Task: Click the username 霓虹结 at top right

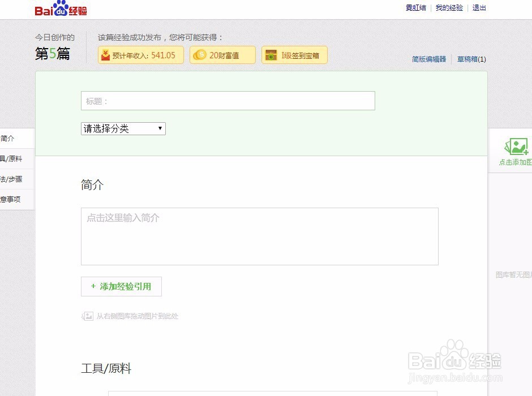Action: (415, 8)
